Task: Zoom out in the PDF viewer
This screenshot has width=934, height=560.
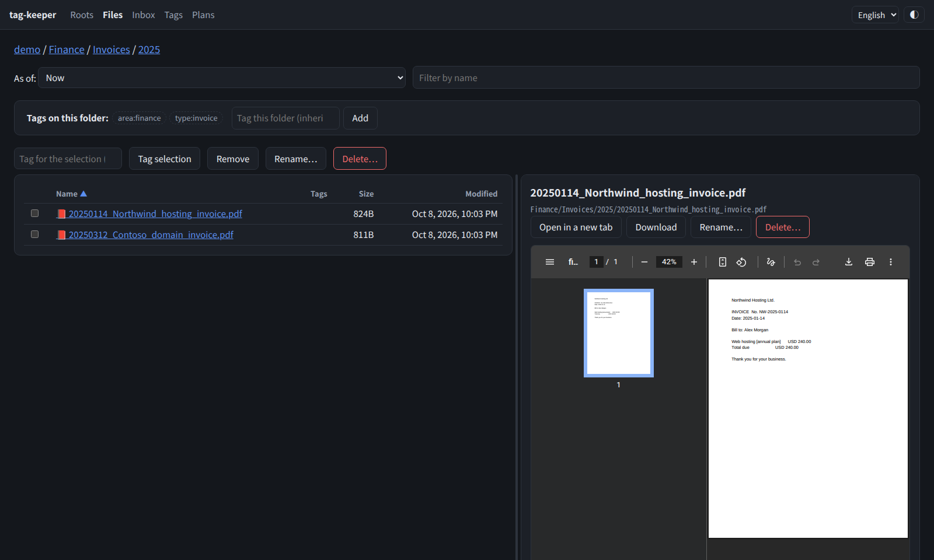Action: point(644,262)
